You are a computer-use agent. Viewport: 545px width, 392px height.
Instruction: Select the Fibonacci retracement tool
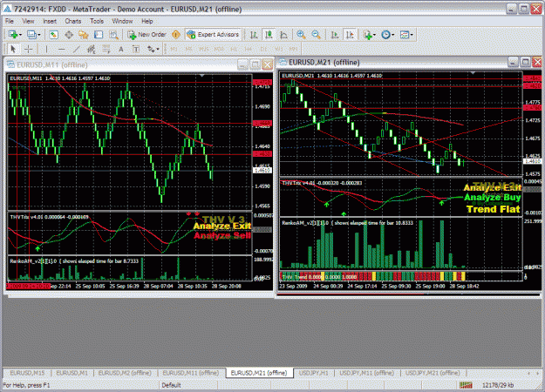click(106, 50)
